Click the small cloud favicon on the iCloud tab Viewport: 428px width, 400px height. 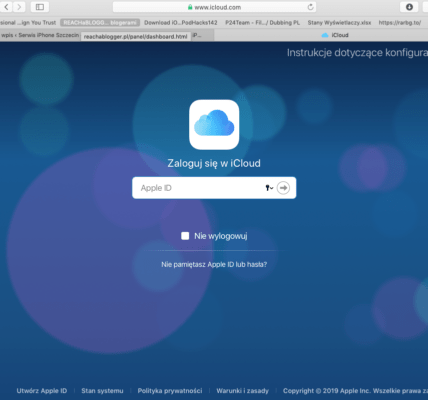(325, 35)
